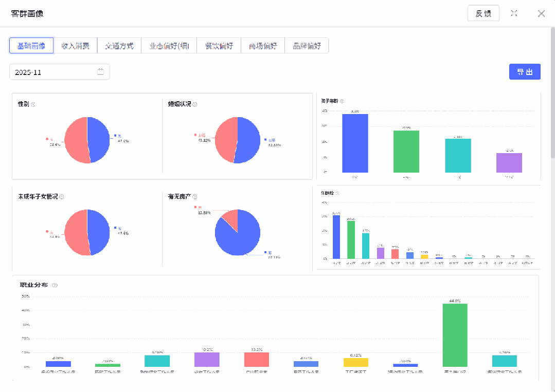Open the 交通方式 tab
Image resolution: width=555 pixels, height=392 pixels.
click(x=119, y=46)
